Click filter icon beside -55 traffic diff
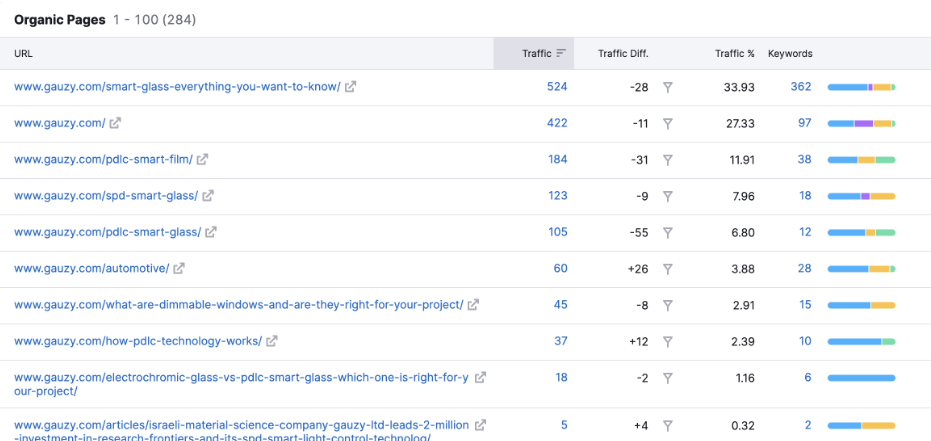The image size is (931, 441). pyautogui.click(x=667, y=233)
